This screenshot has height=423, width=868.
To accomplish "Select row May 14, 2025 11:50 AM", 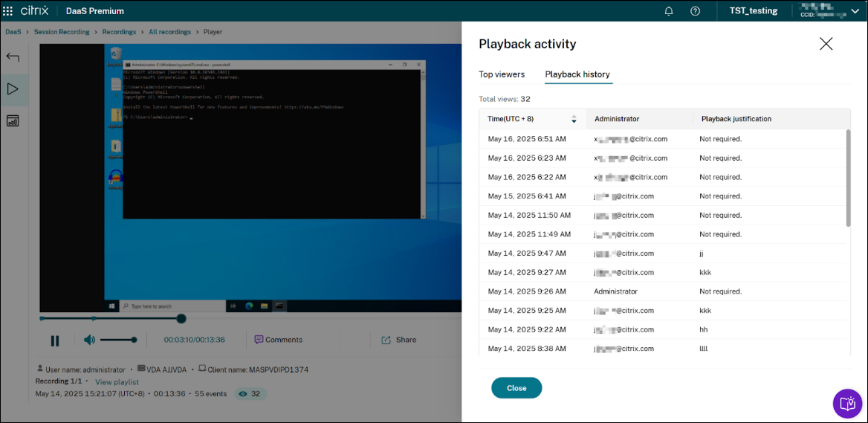I will [x=663, y=216].
